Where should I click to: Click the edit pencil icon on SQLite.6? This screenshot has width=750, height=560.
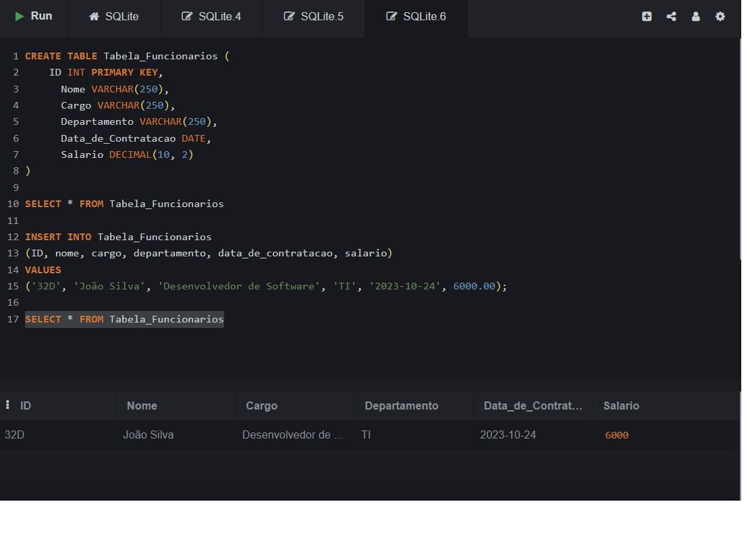[x=392, y=16]
